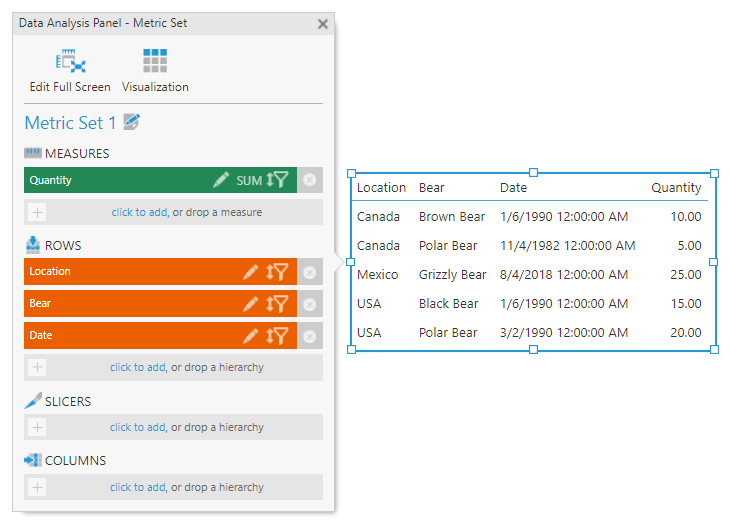Remove the Quantity measure
Image resolution: width=730 pixels, height=527 pixels.
coord(310,180)
